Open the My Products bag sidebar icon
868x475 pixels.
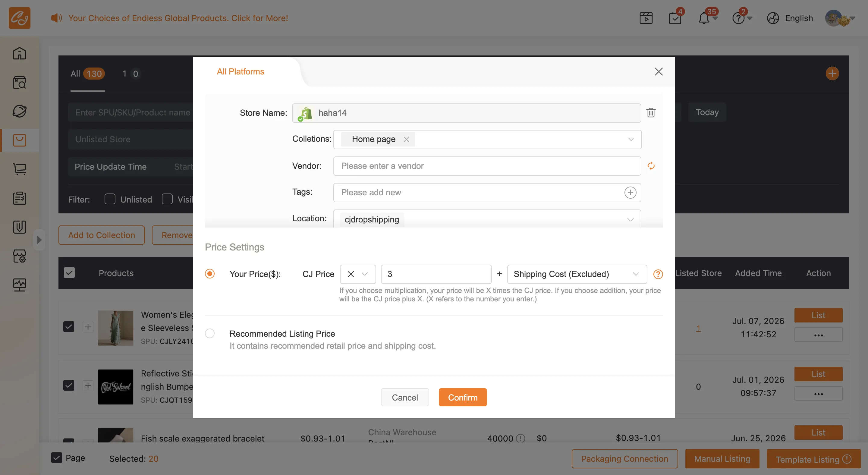click(20, 140)
